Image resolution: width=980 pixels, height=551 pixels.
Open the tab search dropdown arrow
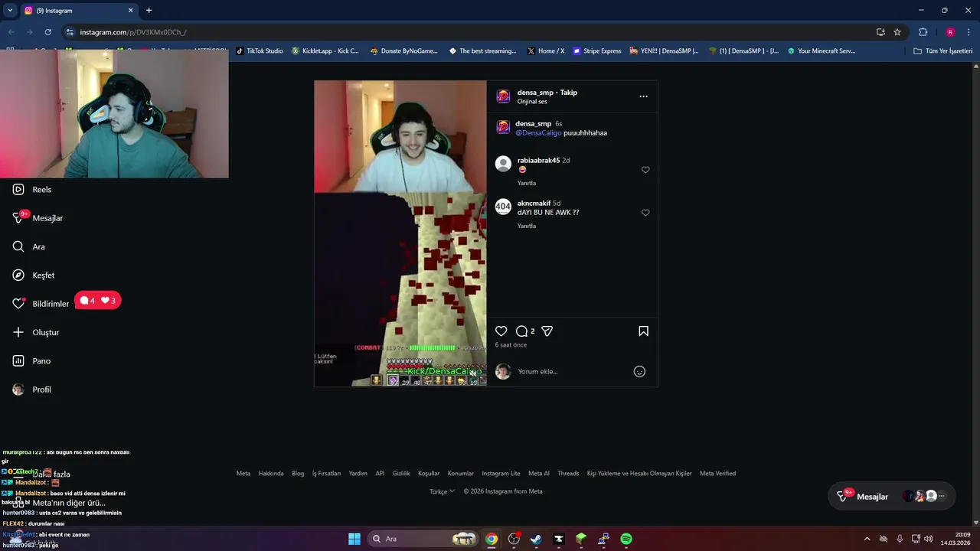(10, 11)
